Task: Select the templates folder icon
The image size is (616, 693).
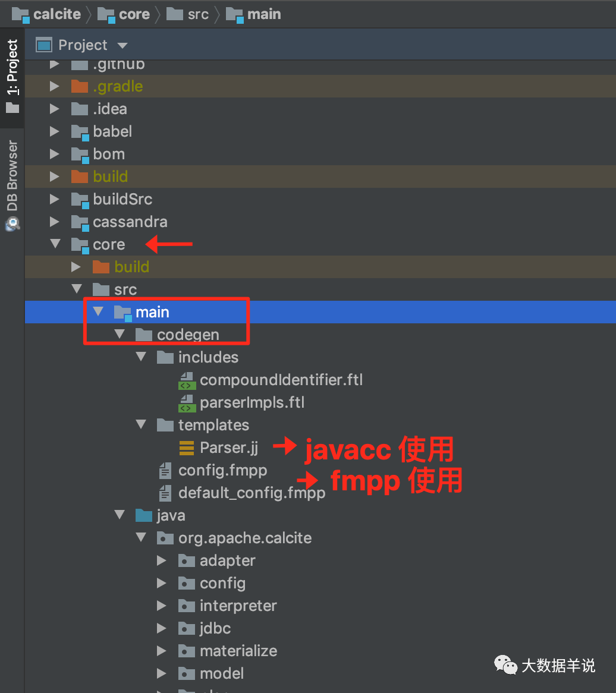Action: [x=165, y=425]
